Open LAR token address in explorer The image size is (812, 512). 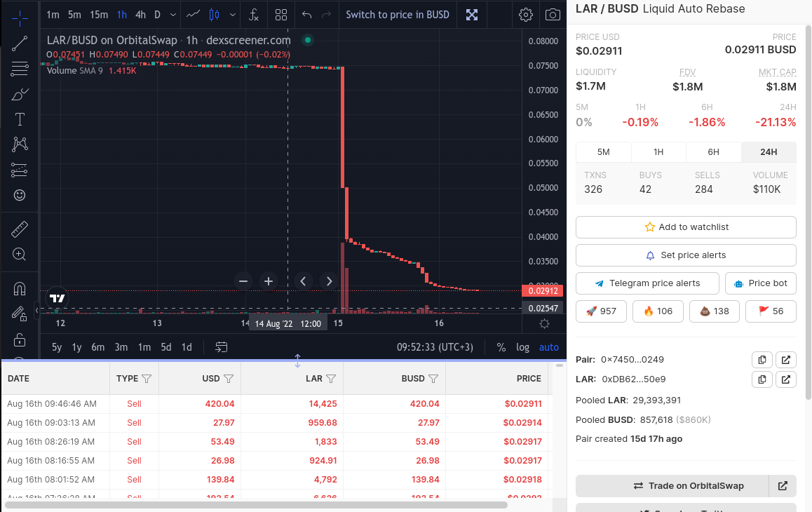[x=785, y=379]
